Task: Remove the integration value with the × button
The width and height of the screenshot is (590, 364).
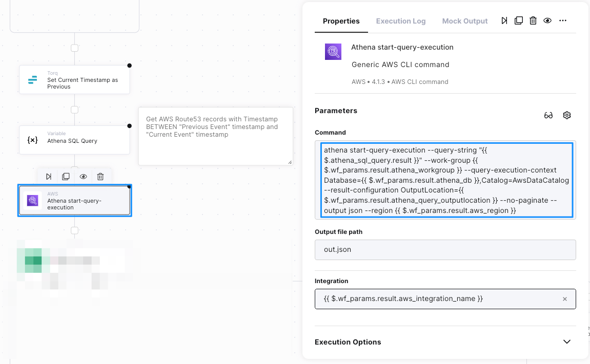Action: [x=564, y=298]
